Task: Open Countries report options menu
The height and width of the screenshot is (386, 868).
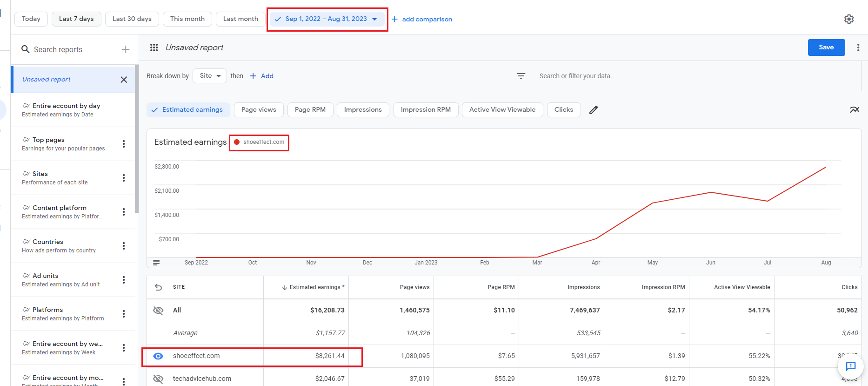Action: click(124, 246)
